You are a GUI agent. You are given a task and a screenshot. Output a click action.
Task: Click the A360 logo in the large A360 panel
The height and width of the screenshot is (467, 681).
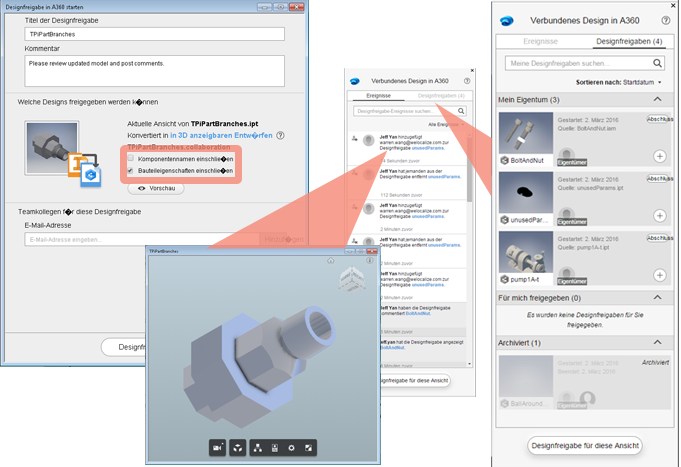(506, 20)
